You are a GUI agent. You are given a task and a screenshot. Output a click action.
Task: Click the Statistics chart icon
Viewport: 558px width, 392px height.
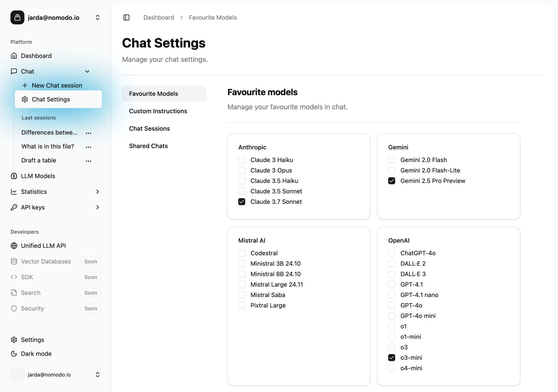(14, 192)
